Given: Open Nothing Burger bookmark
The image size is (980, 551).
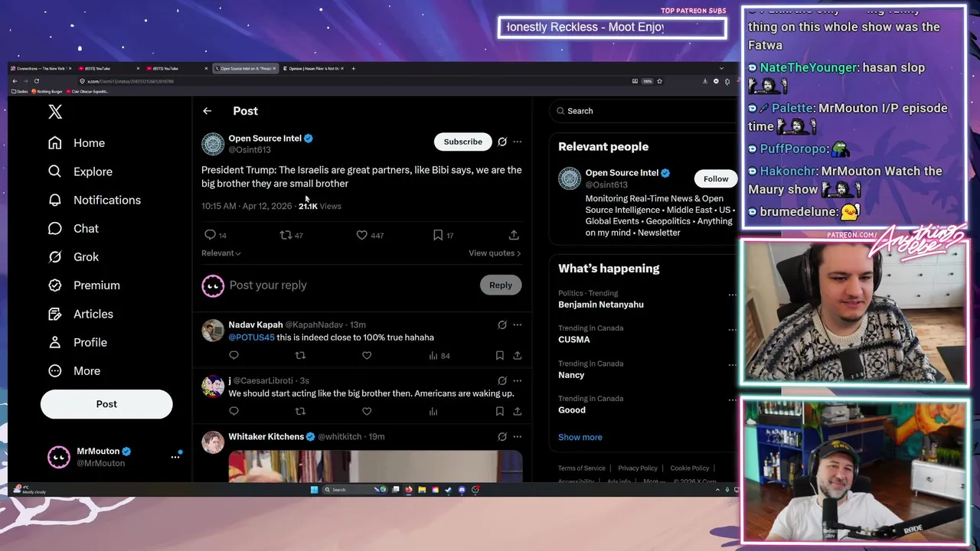Looking at the screenshot, I should tap(47, 92).
